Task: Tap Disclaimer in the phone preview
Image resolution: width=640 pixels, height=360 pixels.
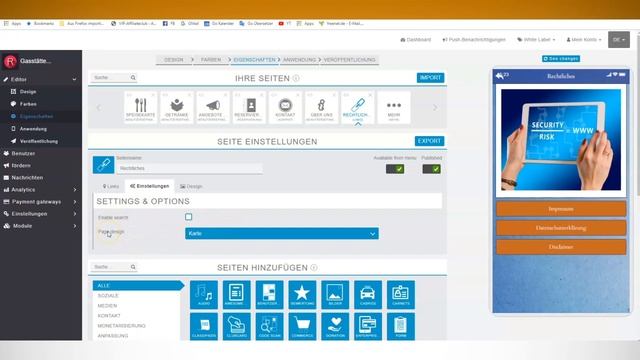Action: (x=561, y=247)
